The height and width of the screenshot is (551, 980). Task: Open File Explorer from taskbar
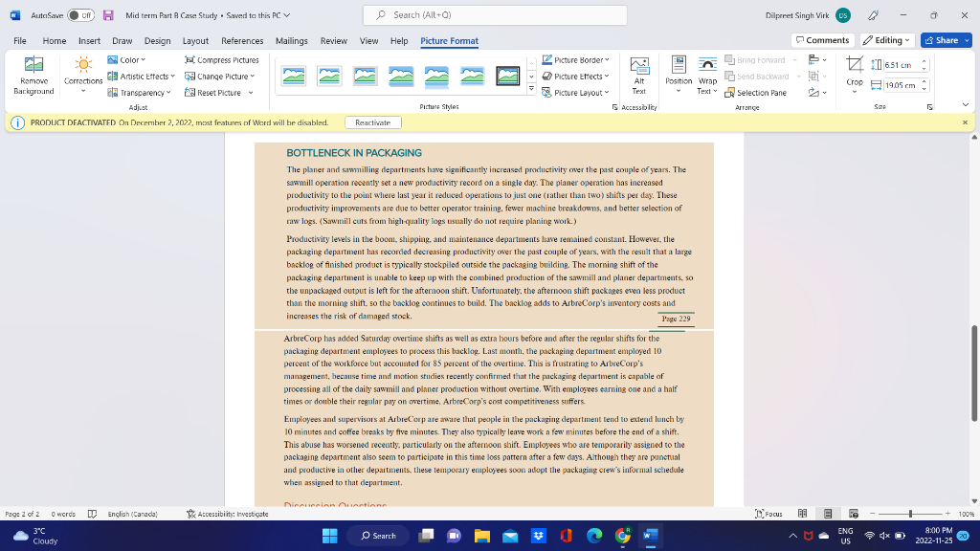click(482, 536)
